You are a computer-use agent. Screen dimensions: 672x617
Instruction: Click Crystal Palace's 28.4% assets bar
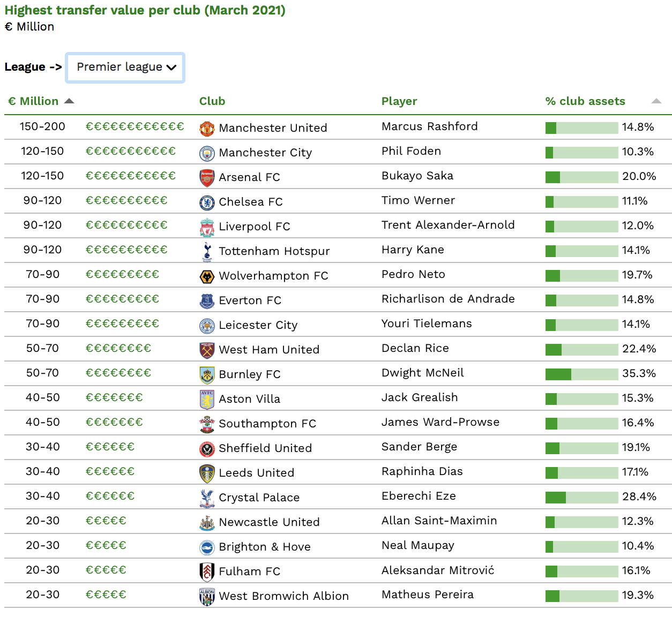[x=581, y=498]
